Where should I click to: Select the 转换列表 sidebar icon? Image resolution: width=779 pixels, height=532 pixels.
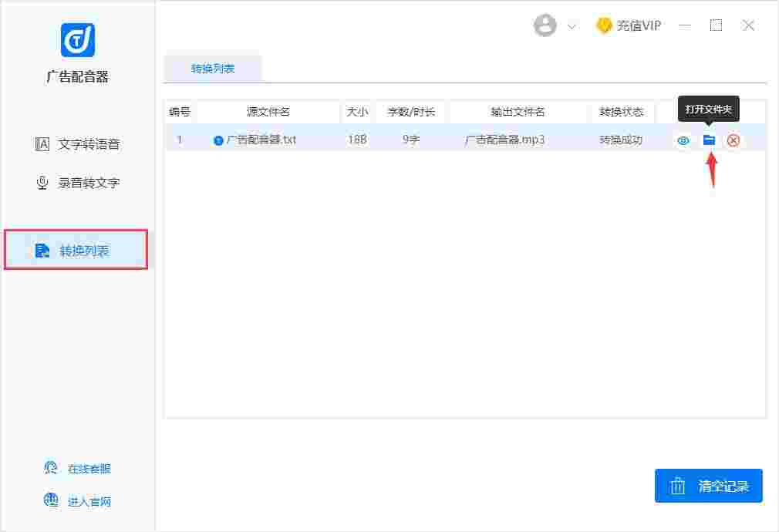click(43, 249)
